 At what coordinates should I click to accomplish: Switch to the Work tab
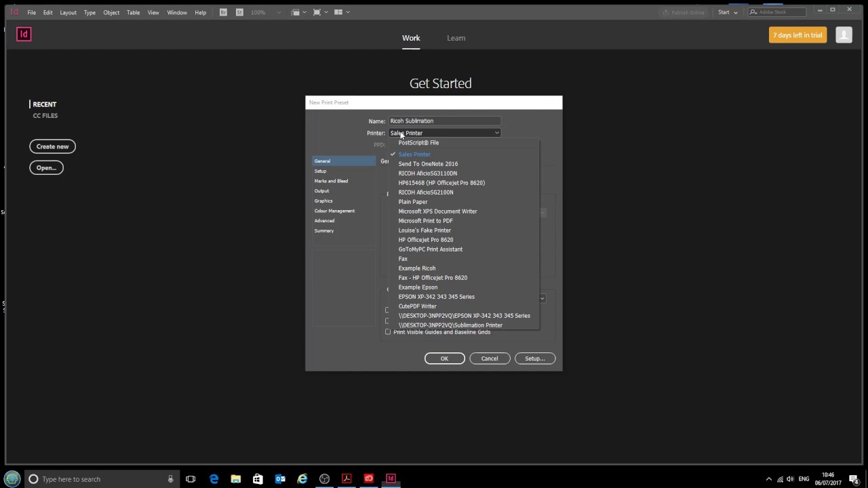411,38
